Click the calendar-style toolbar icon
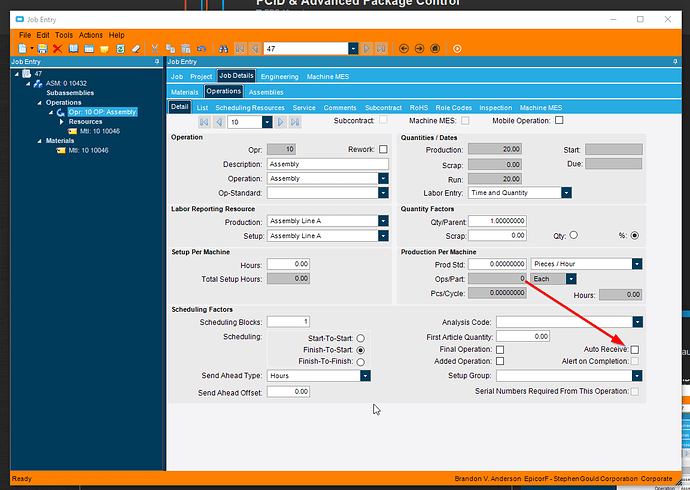The image size is (690, 490). (x=89, y=48)
